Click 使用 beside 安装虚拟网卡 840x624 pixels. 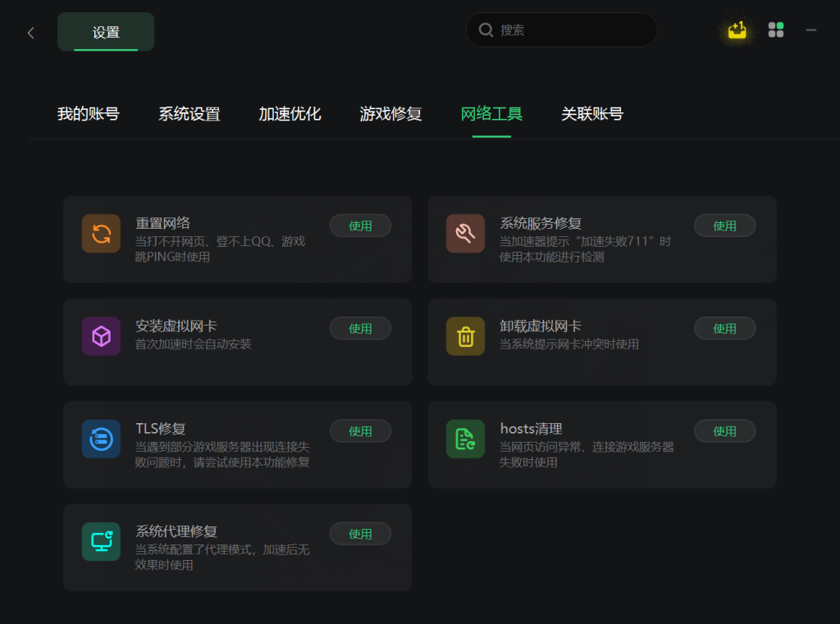[x=360, y=328]
